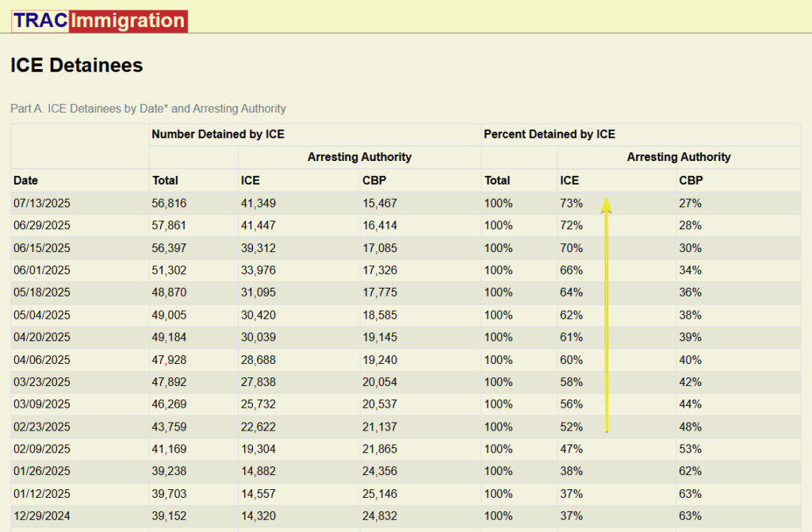Click the 56,816 total detainee value
The image size is (812, 532).
click(x=167, y=203)
